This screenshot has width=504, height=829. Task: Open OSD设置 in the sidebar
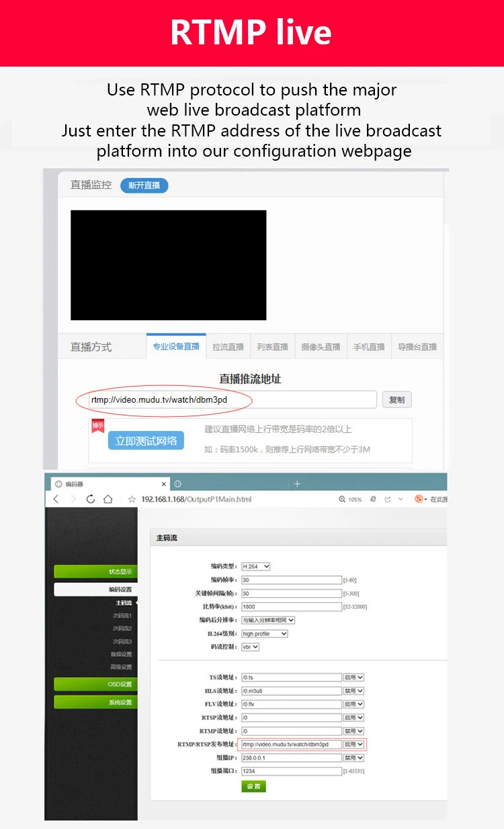95,684
